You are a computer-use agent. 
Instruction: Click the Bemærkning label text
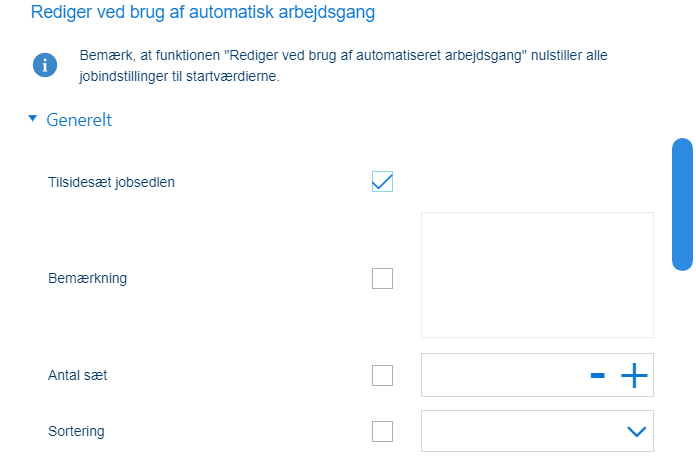click(x=87, y=278)
